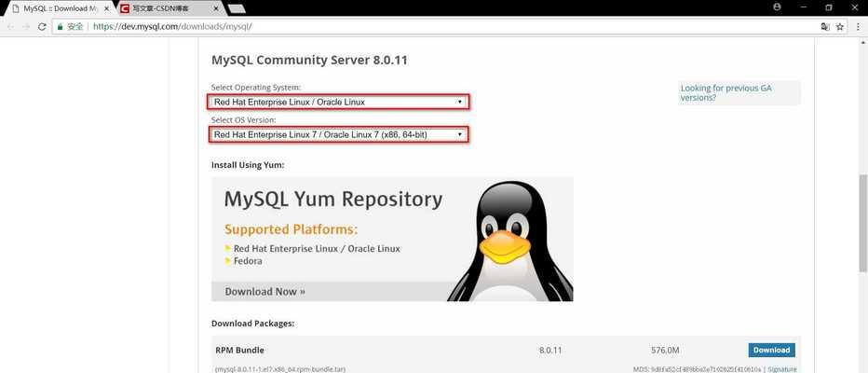
Task: Go forward with the browser forward arrow
Action: pyautogui.click(x=25, y=27)
